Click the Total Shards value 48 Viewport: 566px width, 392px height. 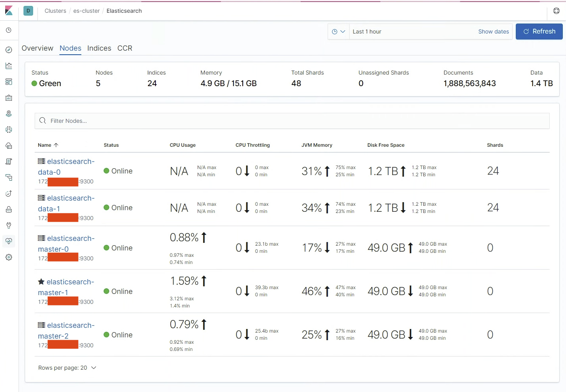click(x=296, y=83)
